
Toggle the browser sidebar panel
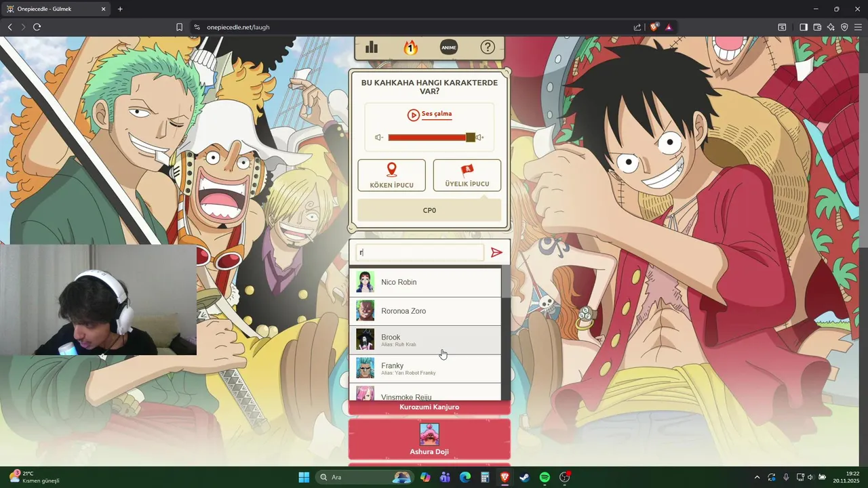click(804, 27)
